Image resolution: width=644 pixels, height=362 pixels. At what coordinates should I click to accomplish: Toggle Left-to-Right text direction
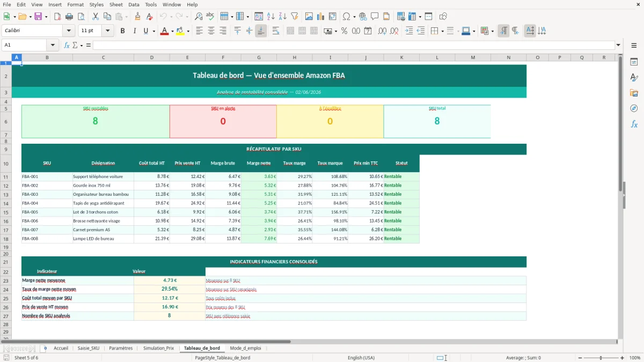tap(503, 31)
